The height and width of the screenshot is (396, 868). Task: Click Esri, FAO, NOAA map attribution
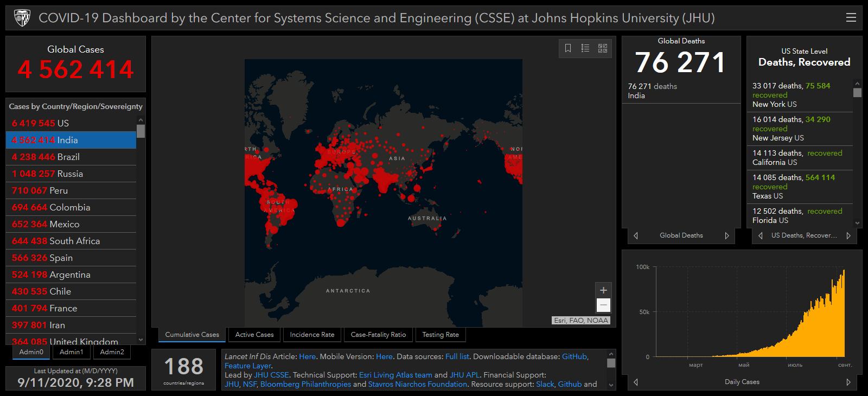[581, 320]
